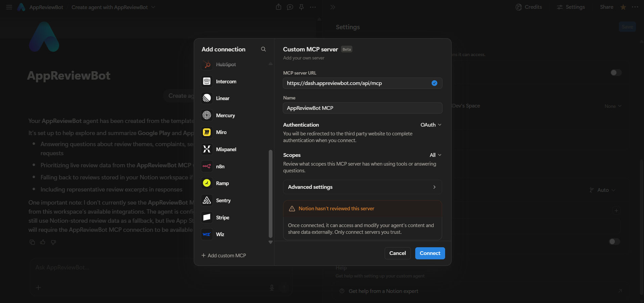The height and width of the screenshot is (303, 644).
Task: Collapse the panel with the double-chevron icon
Action: (333, 7)
